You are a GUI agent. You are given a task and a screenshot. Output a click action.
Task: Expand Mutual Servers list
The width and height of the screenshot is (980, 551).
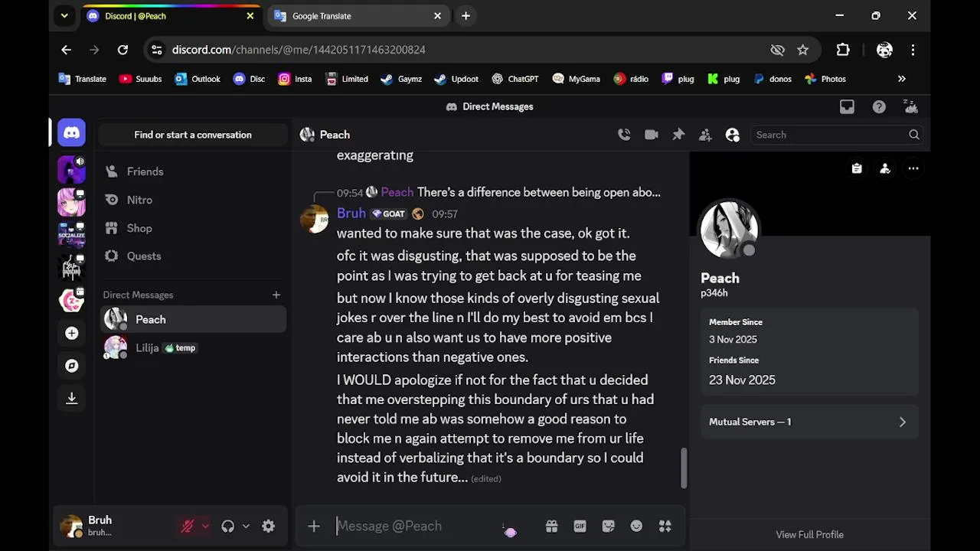coord(809,422)
